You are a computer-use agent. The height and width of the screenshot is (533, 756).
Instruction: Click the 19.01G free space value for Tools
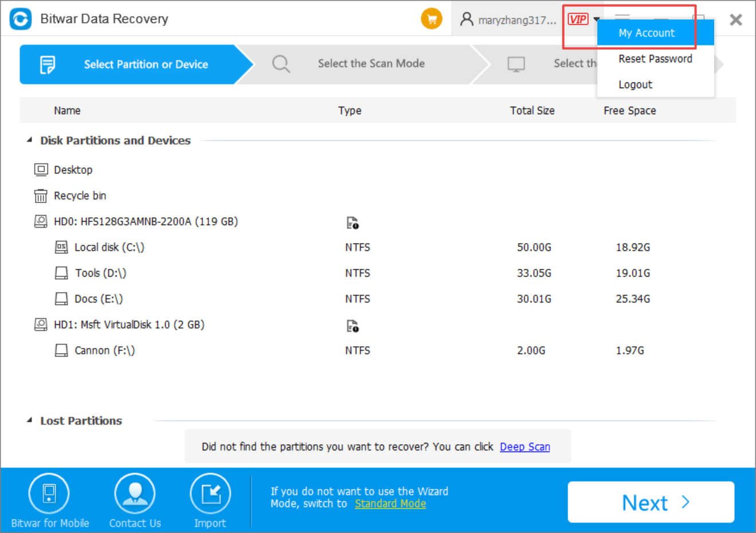coord(633,273)
